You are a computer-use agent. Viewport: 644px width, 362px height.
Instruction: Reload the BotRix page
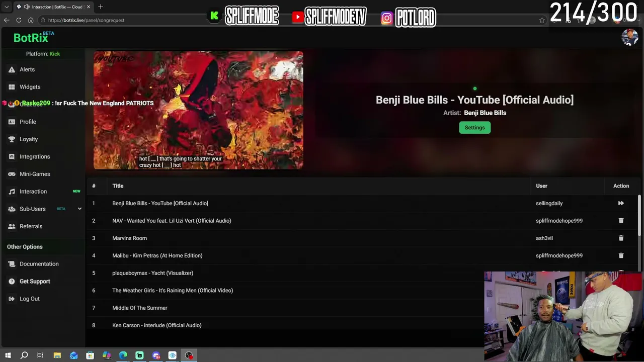[x=19, y=20]
